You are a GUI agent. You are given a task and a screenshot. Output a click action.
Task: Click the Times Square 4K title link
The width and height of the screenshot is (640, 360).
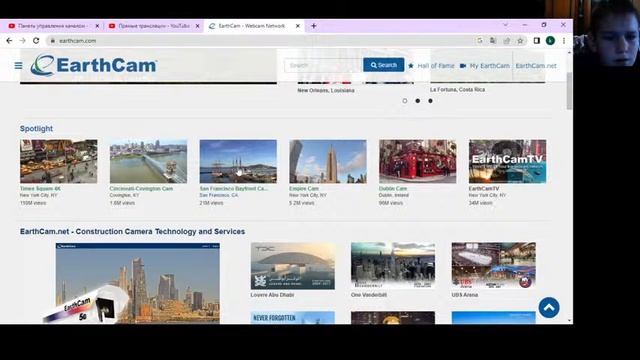(40, 189)
